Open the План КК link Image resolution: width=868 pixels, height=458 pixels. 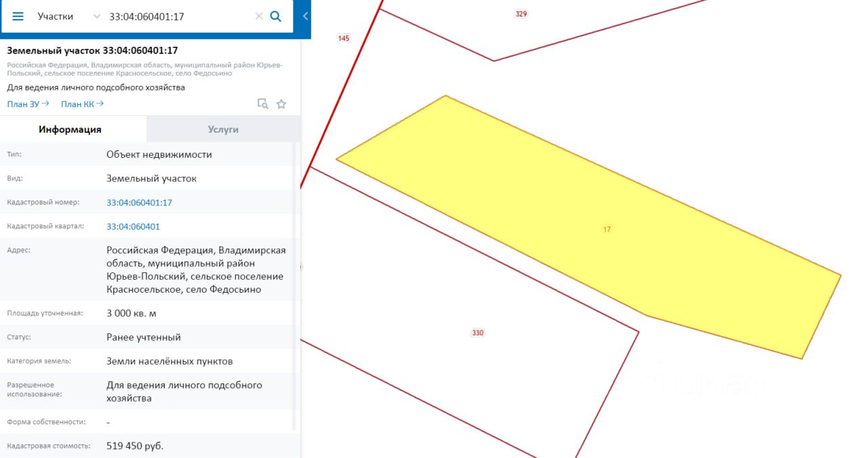[82, 104]
